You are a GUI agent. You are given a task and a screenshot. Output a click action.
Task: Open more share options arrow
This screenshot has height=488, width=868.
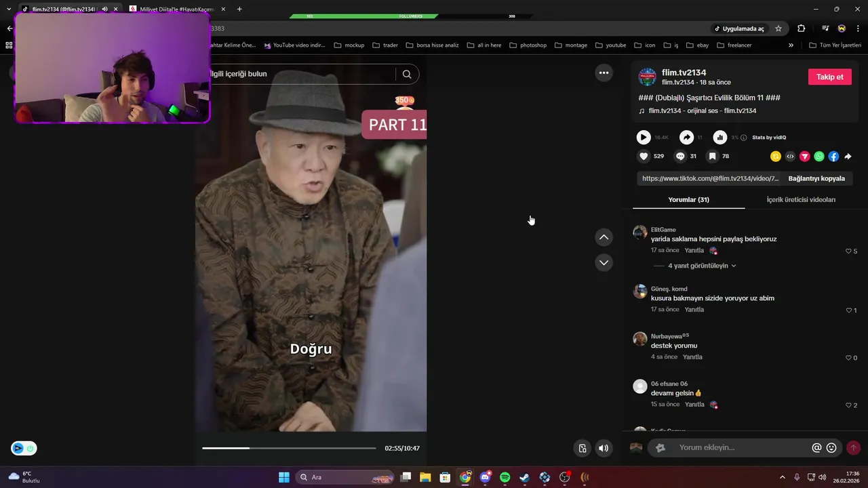click(848, 156)
